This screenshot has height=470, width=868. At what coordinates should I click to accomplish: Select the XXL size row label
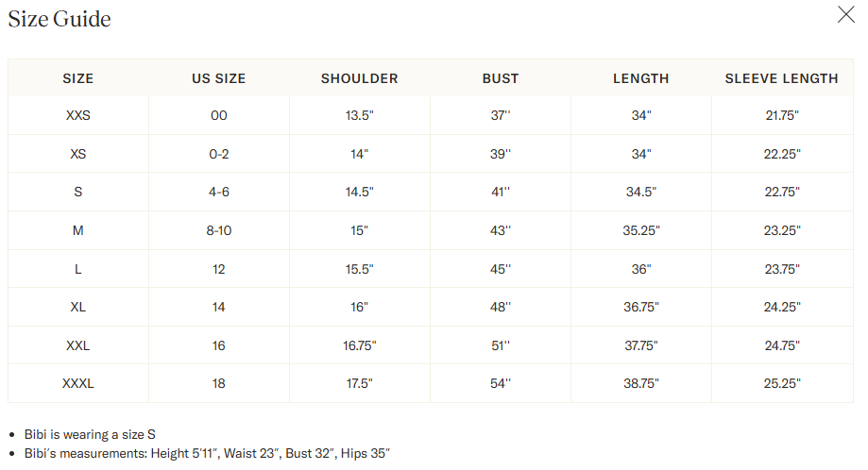pyautogui.click(x=78, y=345)
